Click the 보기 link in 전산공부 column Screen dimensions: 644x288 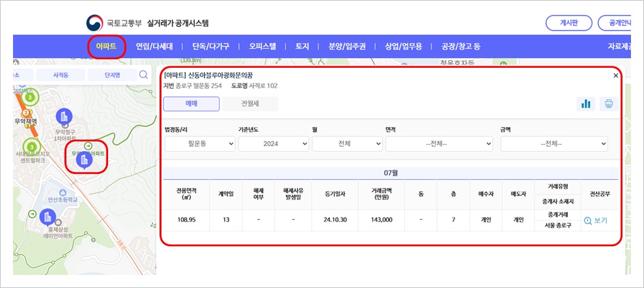[x=596, y=220]
